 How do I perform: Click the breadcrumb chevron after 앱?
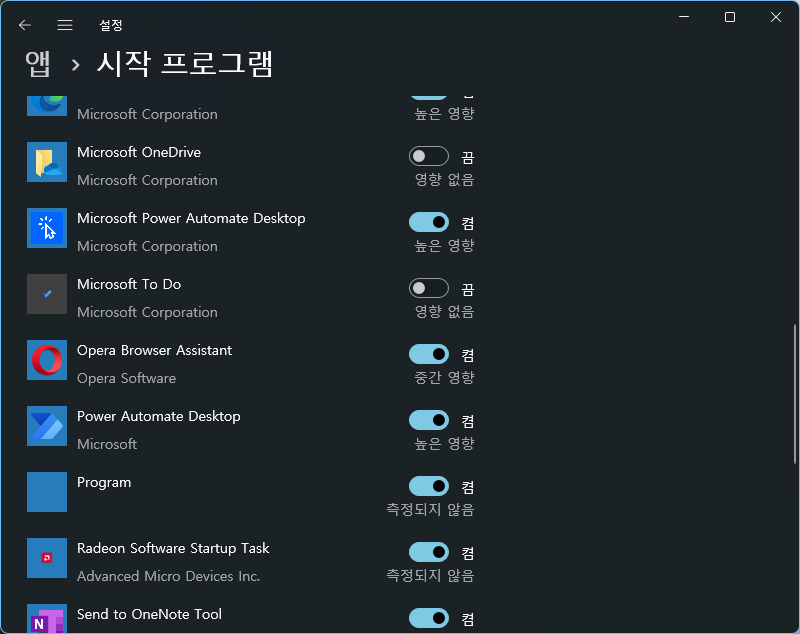pos(76,65)
